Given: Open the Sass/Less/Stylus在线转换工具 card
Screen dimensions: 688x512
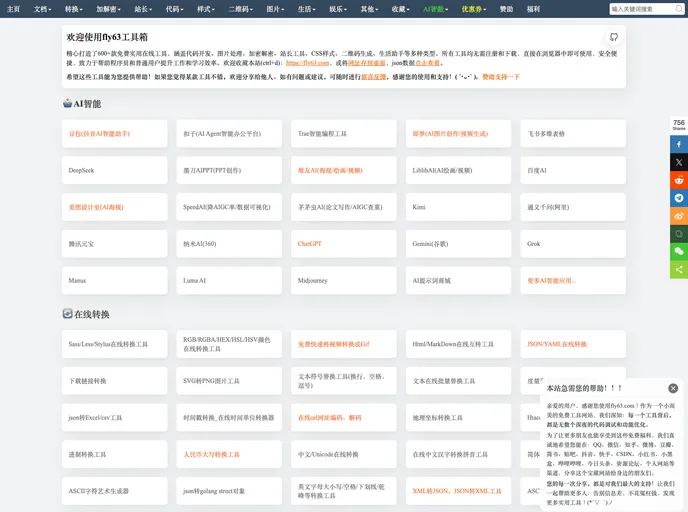Looking at the screenshot, I should click(x=115, y=344).
